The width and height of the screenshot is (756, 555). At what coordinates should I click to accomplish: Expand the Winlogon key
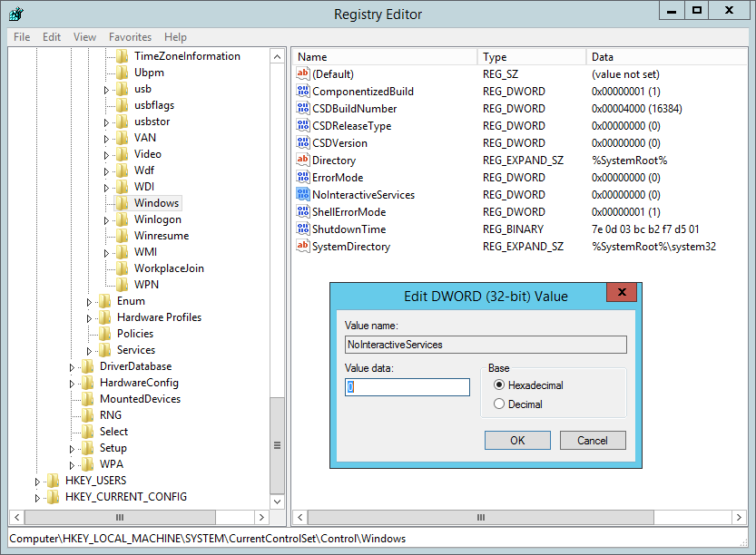point(106,220)
